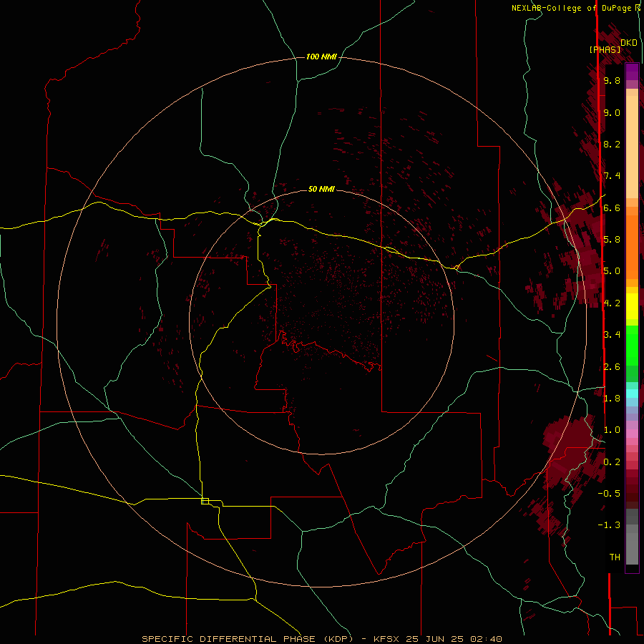
Task: Click the 7.4 legend value
Action: [612, 176]
